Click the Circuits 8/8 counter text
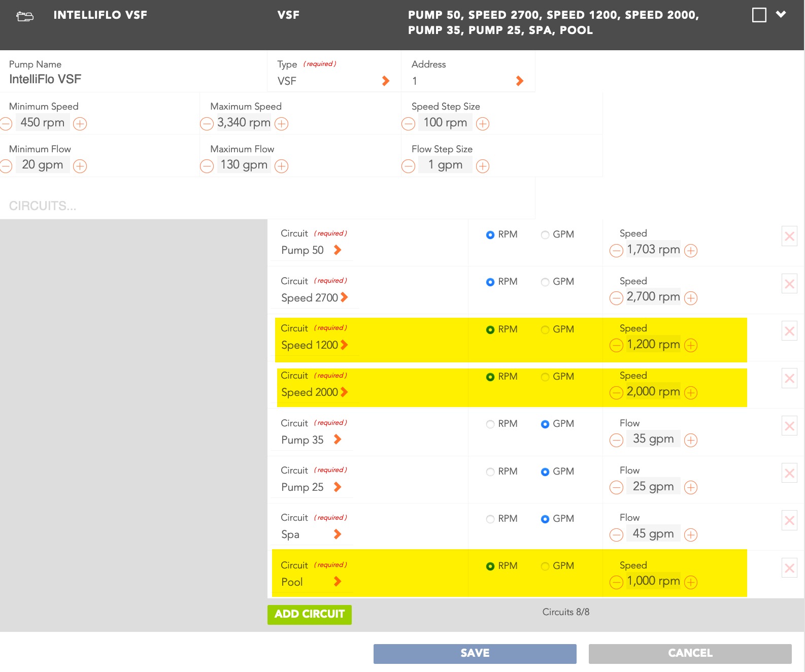Viewport: 805px width, 672px height. coord(566,612)
